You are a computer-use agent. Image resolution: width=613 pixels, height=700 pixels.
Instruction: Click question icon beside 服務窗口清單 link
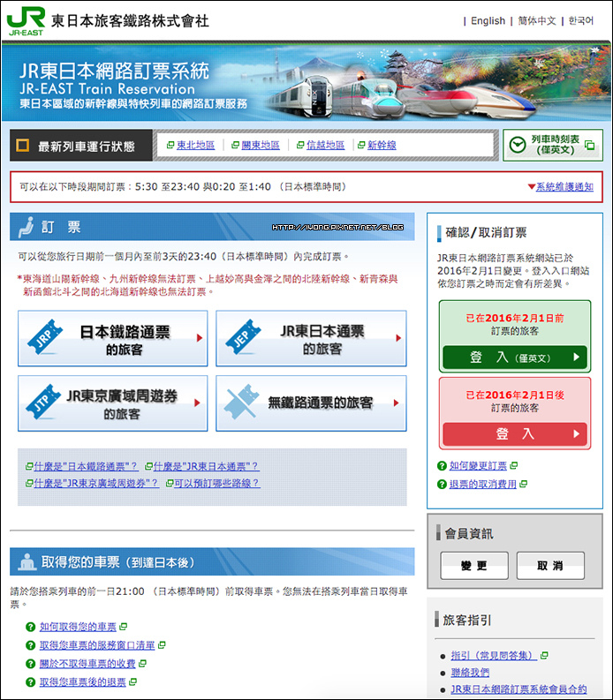(x=30, y=645)
